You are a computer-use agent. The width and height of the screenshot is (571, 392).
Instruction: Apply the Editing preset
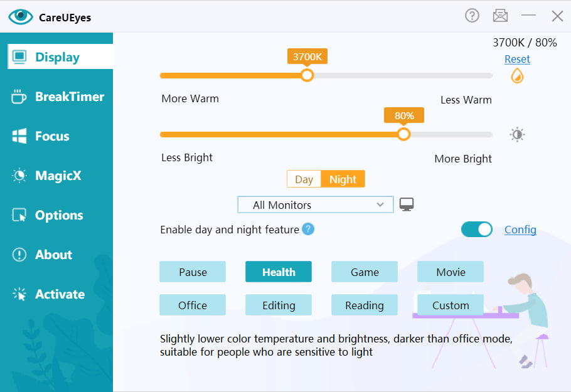tap(279, 305)
